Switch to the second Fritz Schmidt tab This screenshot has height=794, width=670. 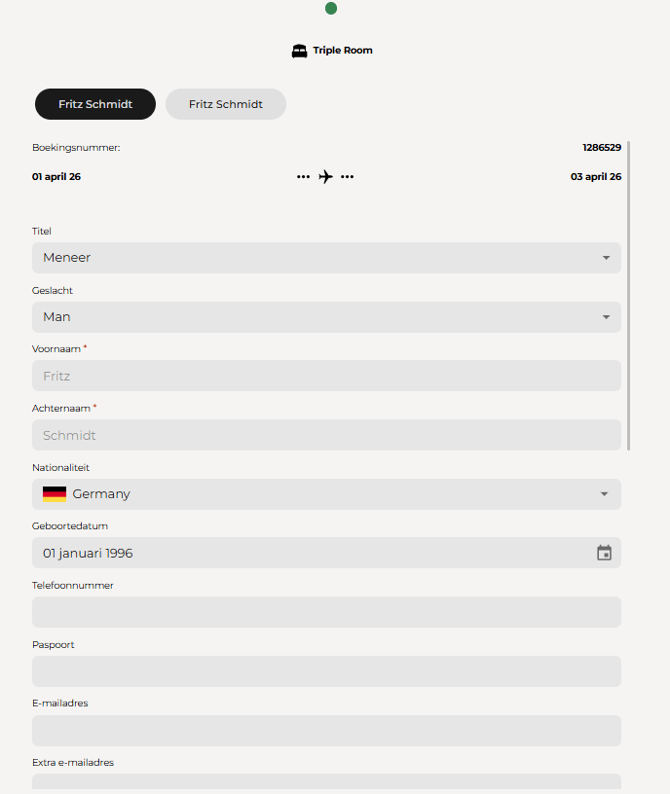click(226, 104)
